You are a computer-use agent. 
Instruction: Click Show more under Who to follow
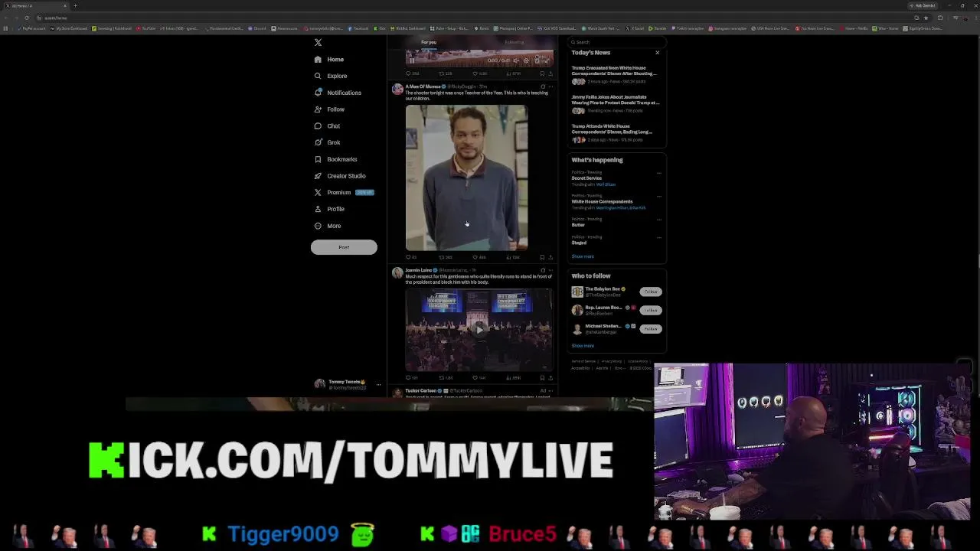coord(583,346)
